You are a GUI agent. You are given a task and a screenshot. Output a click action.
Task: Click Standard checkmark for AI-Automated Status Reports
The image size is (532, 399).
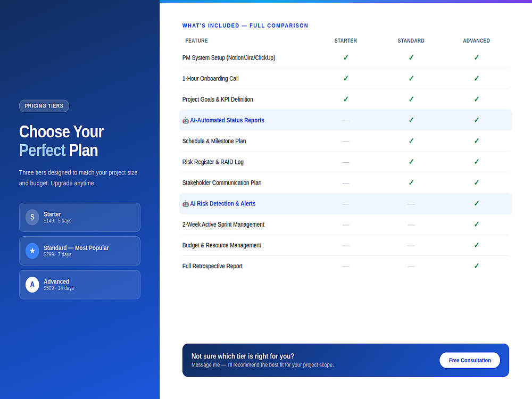pos(411,120)
